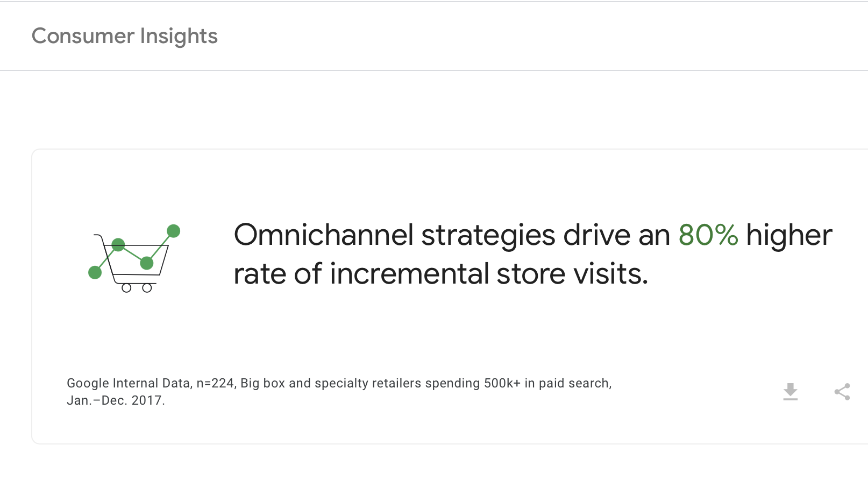The width and height of the screenshot is (868, 494).
Task: Click the word "higher" in the headline
Action: (x=789, y=235)
